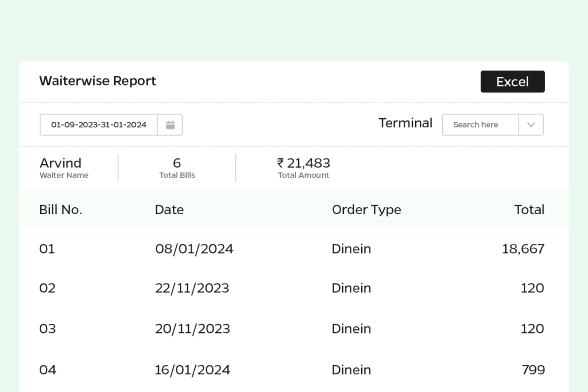Focus the Terminal 'Search here' field

click(x=480, y=125)
